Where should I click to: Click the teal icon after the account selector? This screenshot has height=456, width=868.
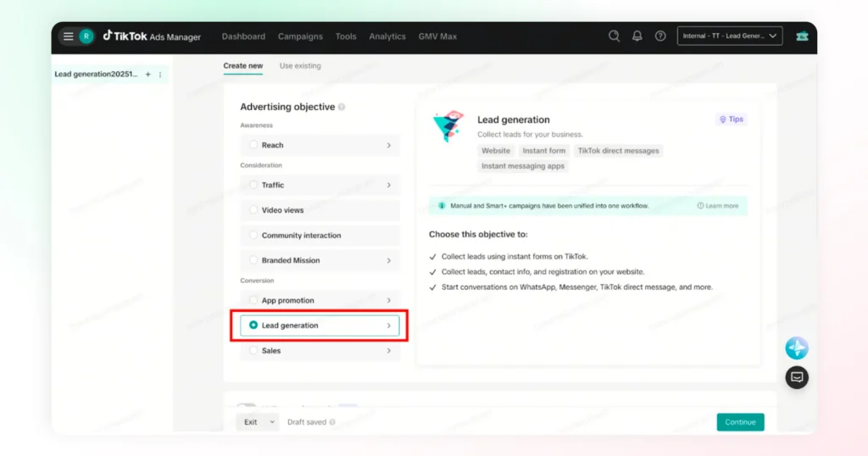click(802, 36)
